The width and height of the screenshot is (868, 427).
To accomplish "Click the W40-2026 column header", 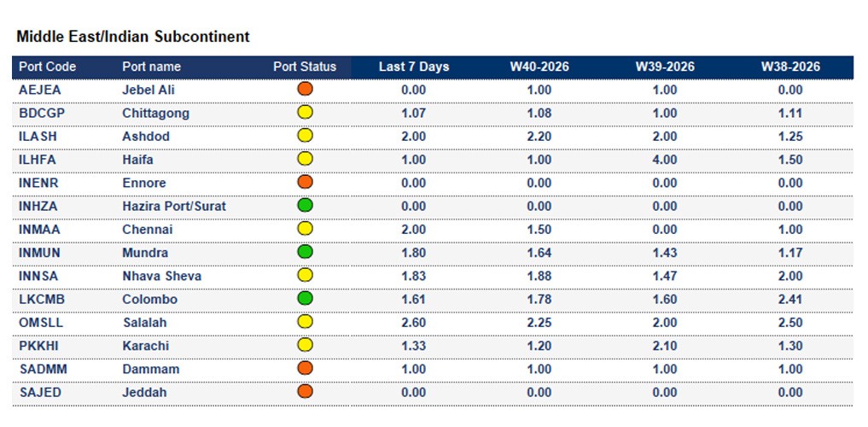I will click(x=539, y=67).
